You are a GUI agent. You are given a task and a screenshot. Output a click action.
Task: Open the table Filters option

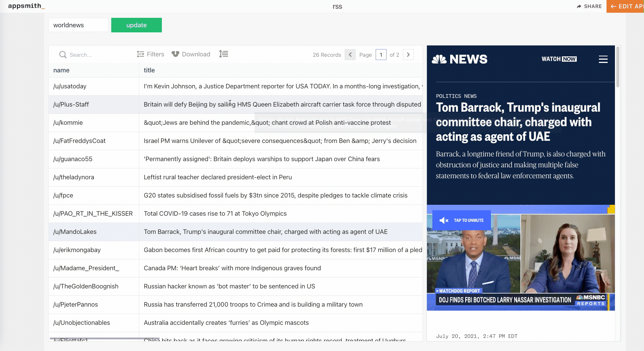tap(151, 54)
